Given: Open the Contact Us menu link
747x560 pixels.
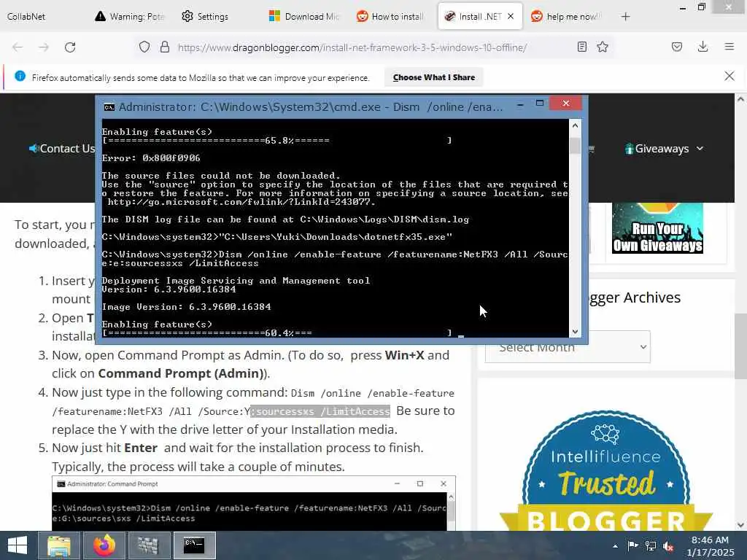Looking at the screenshot, I should point(62,149).
